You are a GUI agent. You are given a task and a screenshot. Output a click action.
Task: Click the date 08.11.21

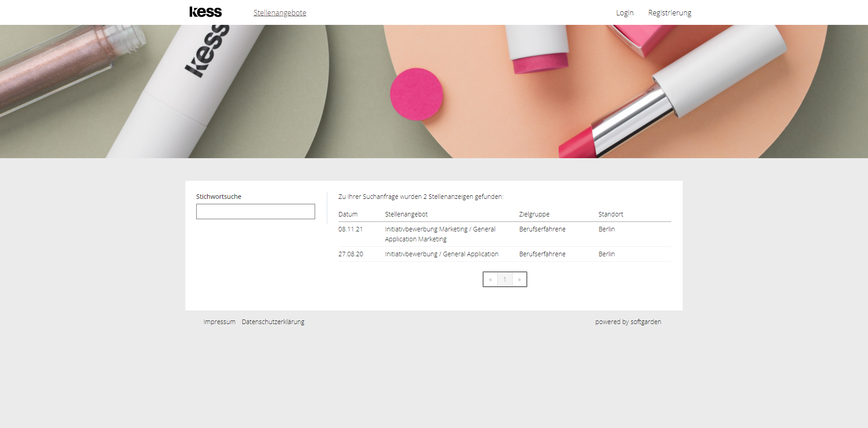pyautogui.click(x=350, y=229)
